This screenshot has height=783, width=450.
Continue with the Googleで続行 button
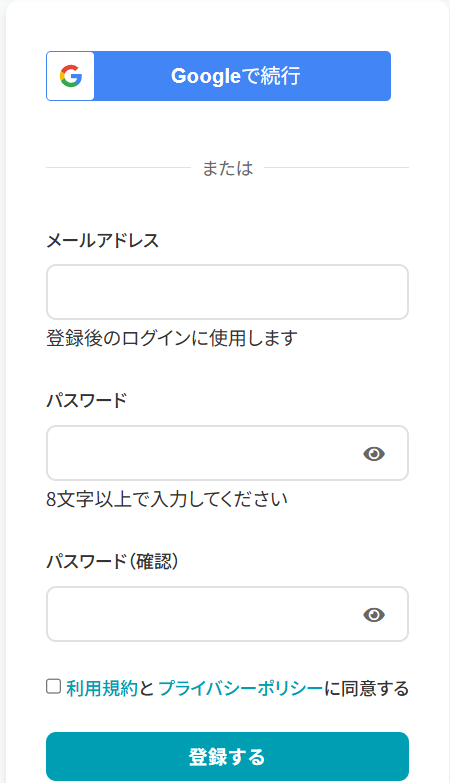pyautogui.click(x=218, y=76)
